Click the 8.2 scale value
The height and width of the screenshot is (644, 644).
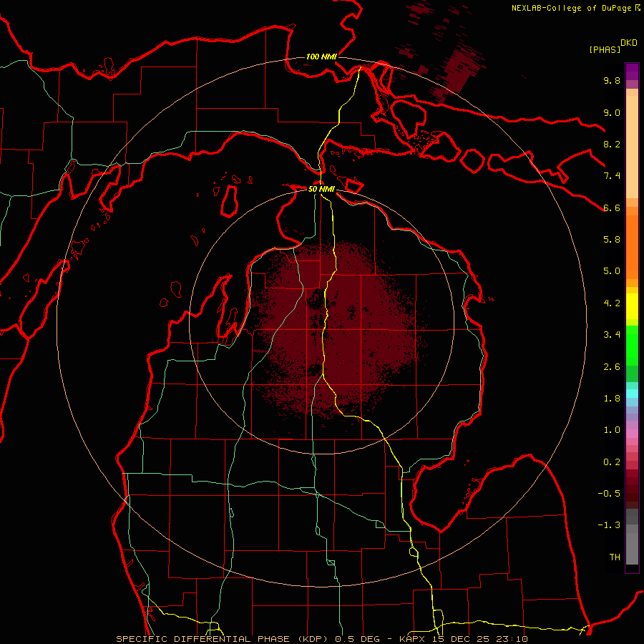[x=612, y=144]
